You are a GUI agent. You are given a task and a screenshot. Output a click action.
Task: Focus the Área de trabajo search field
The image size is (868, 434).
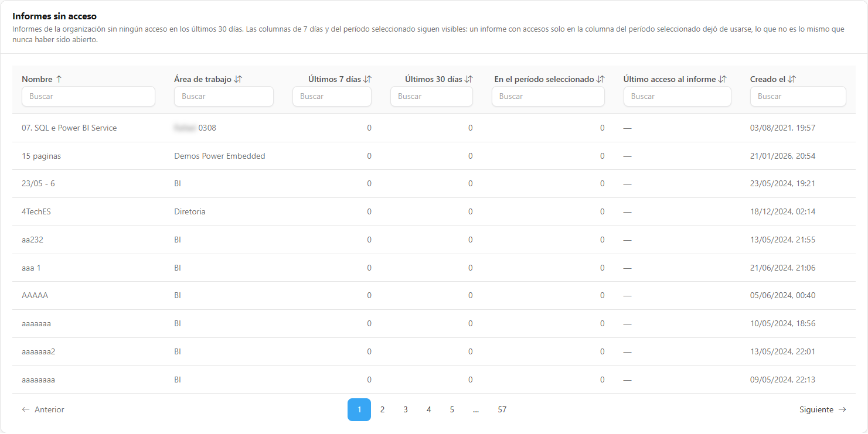[224, 97]
